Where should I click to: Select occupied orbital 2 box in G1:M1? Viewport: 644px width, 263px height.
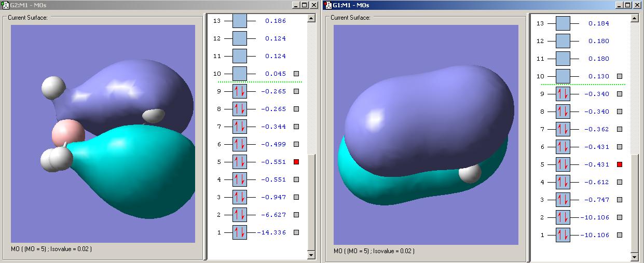563,217
